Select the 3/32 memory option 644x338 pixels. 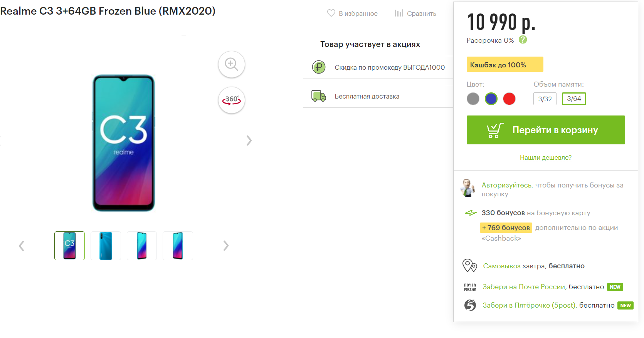(545, 99)
